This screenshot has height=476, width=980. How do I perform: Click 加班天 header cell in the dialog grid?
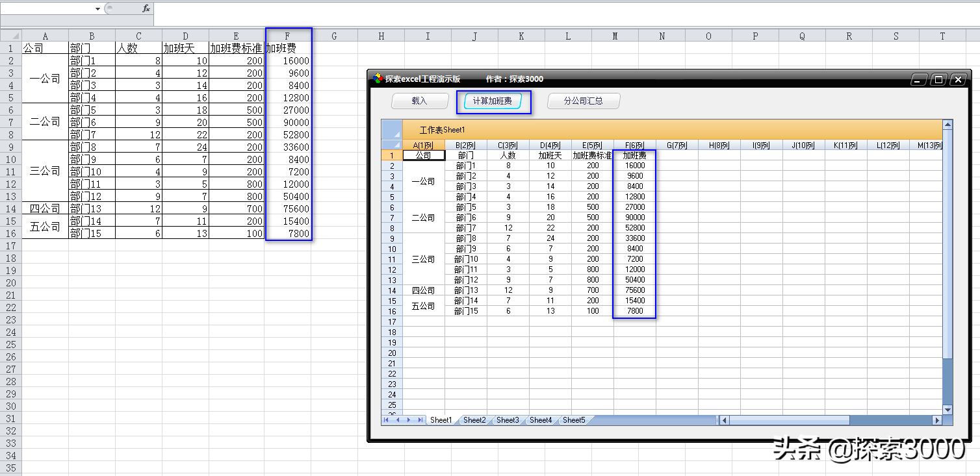click(550, 155)
